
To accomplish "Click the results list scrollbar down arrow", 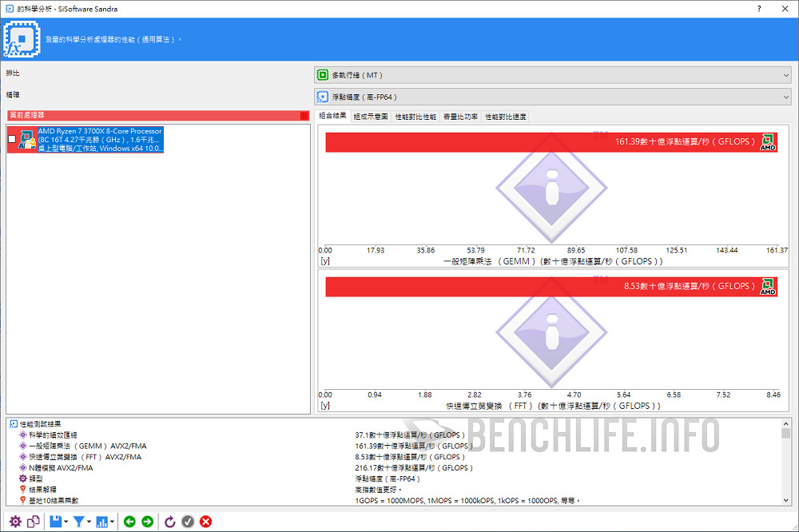I will point(786,500).
